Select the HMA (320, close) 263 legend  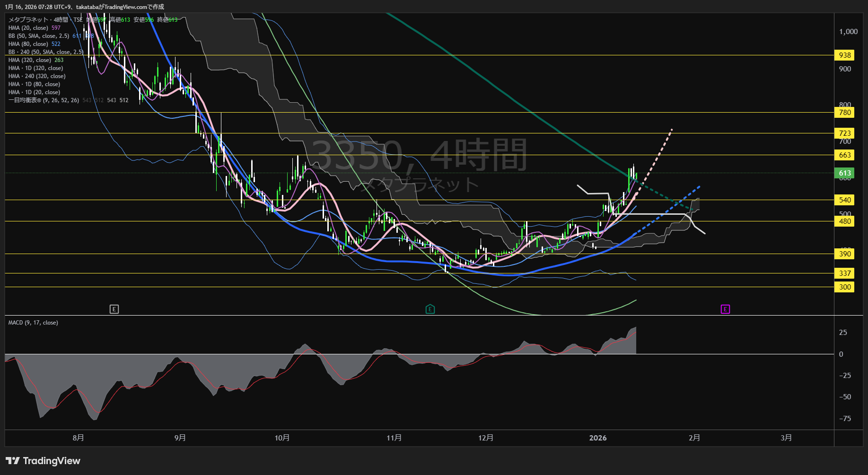(30, 60)
